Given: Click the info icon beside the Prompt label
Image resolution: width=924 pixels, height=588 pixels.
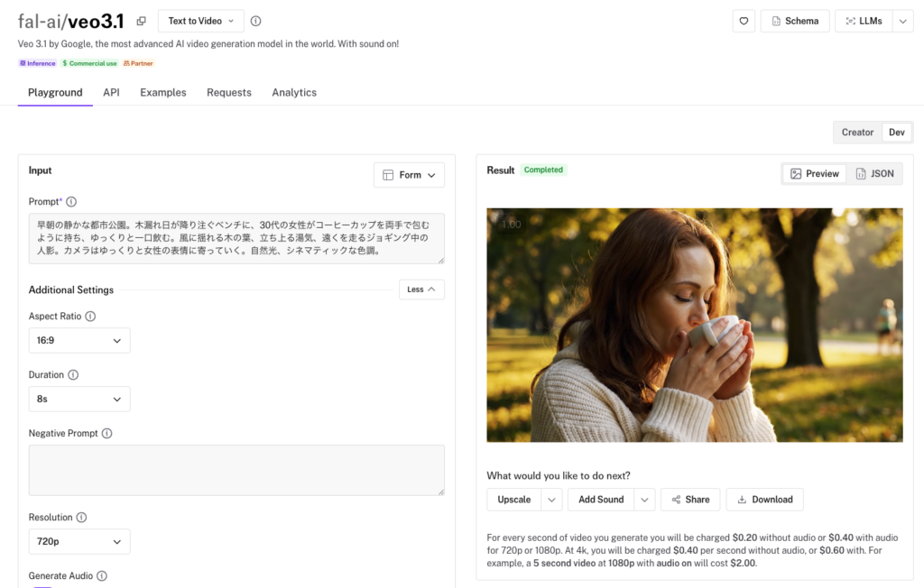Looking at the screenshot, I should 71,202.
